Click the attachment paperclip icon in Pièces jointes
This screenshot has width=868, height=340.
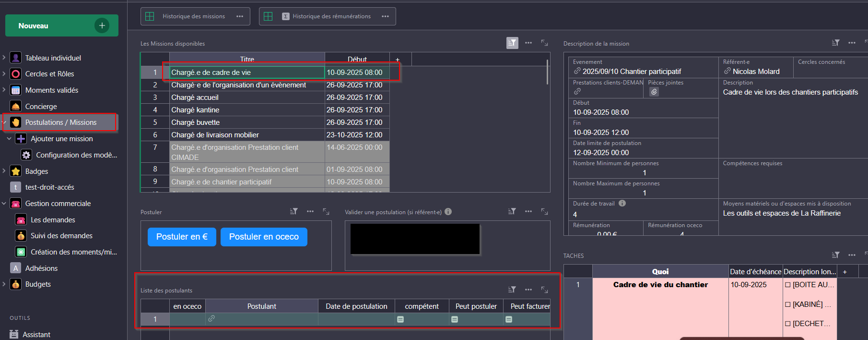click(x=654, y=92)
